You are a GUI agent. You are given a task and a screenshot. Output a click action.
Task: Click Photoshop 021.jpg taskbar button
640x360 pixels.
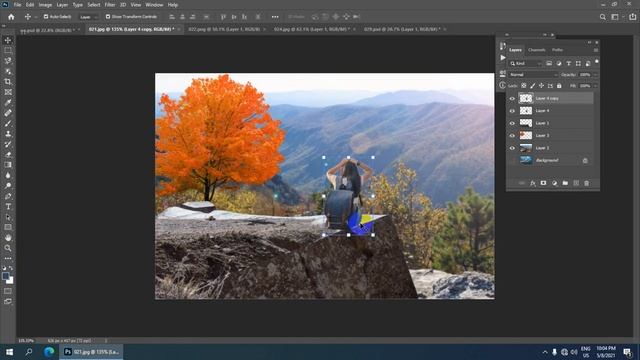click(x=91, y=352)
